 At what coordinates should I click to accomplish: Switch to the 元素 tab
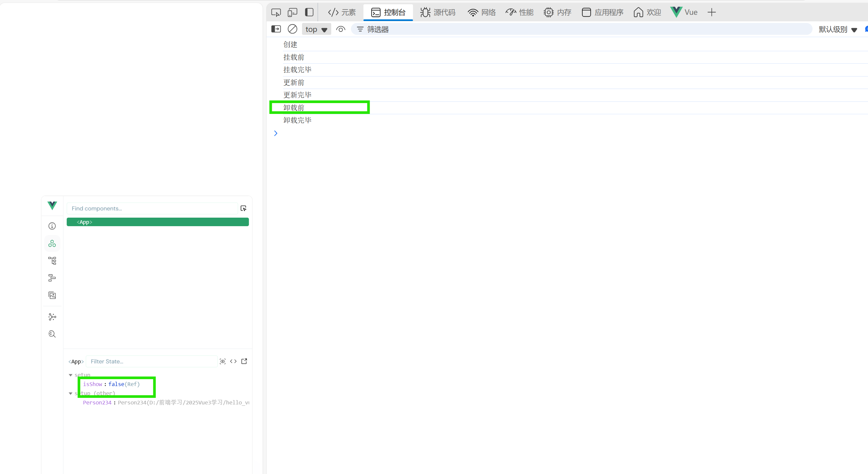342,12
